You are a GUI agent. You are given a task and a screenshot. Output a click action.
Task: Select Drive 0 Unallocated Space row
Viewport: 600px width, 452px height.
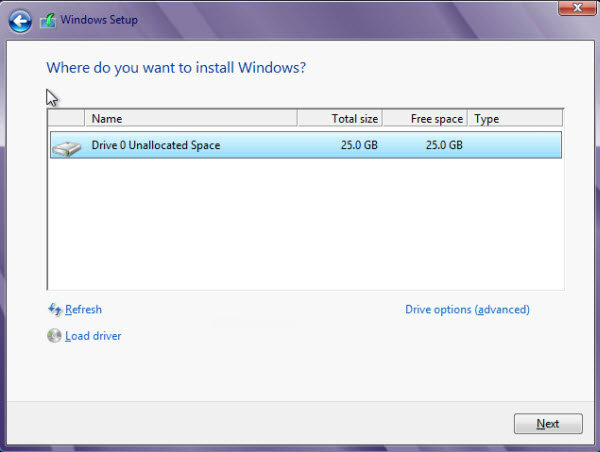point(306,145)
